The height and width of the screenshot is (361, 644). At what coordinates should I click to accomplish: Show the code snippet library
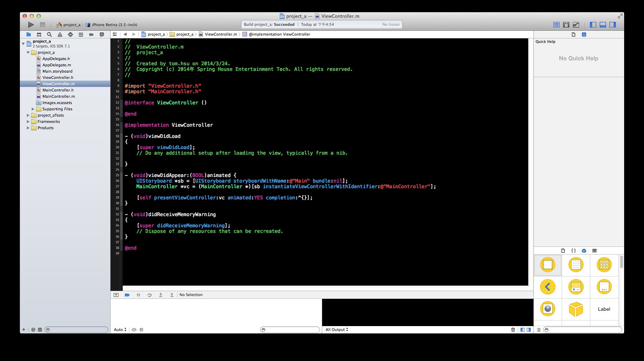[574, 251]
